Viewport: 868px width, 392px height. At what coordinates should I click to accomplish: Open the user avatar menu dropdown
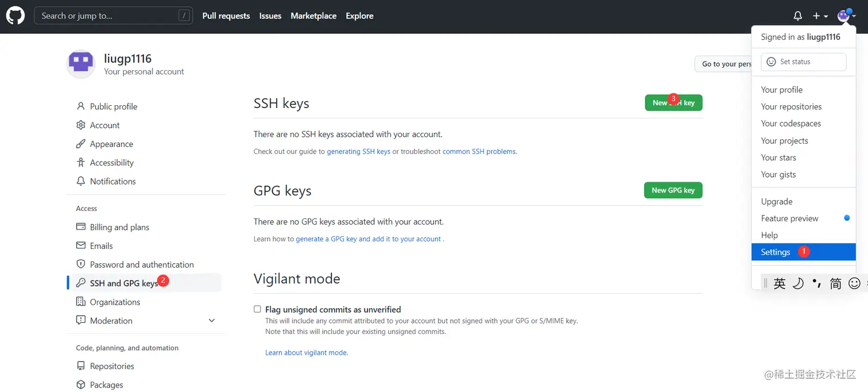[x=846, y=16]
